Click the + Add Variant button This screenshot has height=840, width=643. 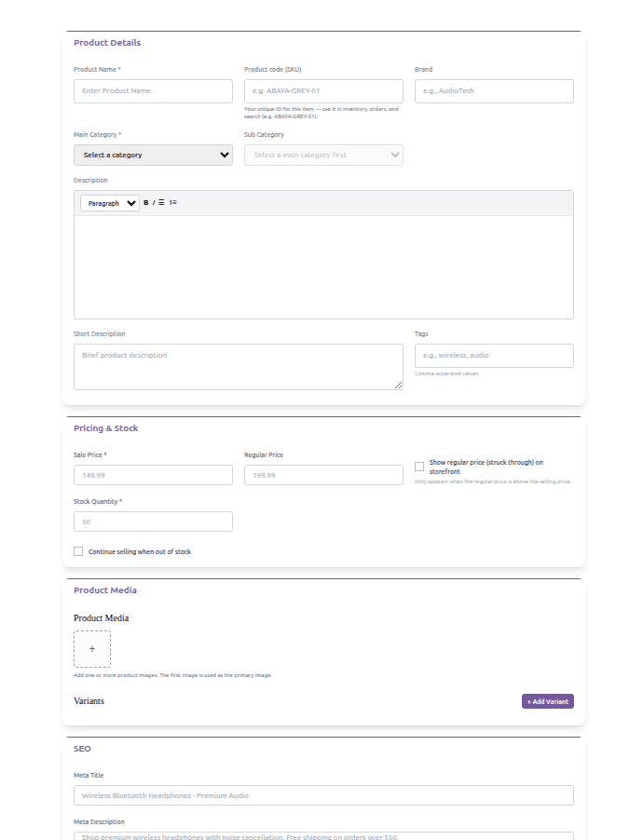coord(548,701)
